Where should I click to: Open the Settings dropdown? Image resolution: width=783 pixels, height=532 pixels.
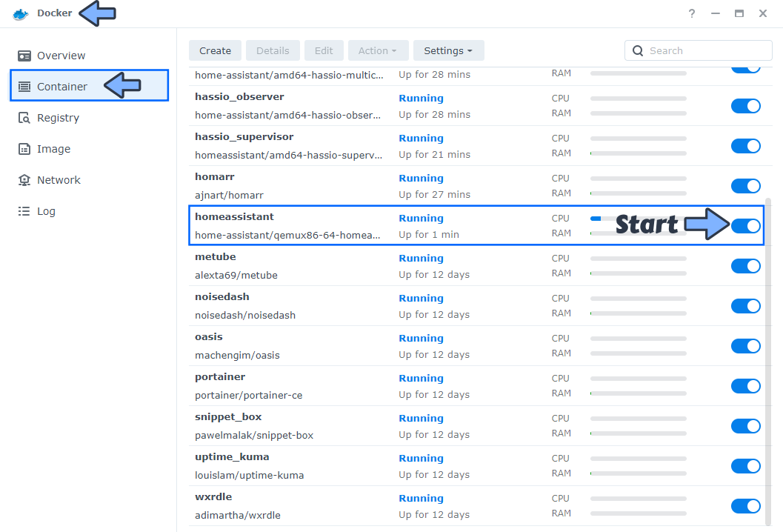coord(448,50)
